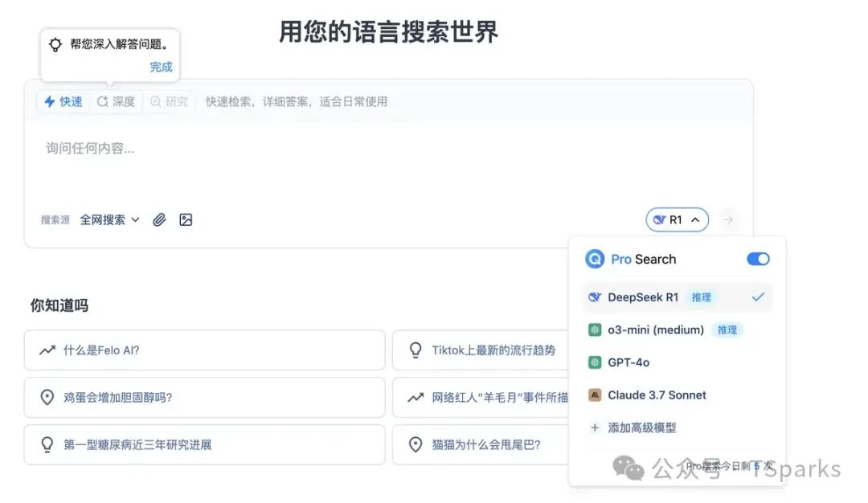Click the image upload icon

pyautogui.click(x=186, y=220)
